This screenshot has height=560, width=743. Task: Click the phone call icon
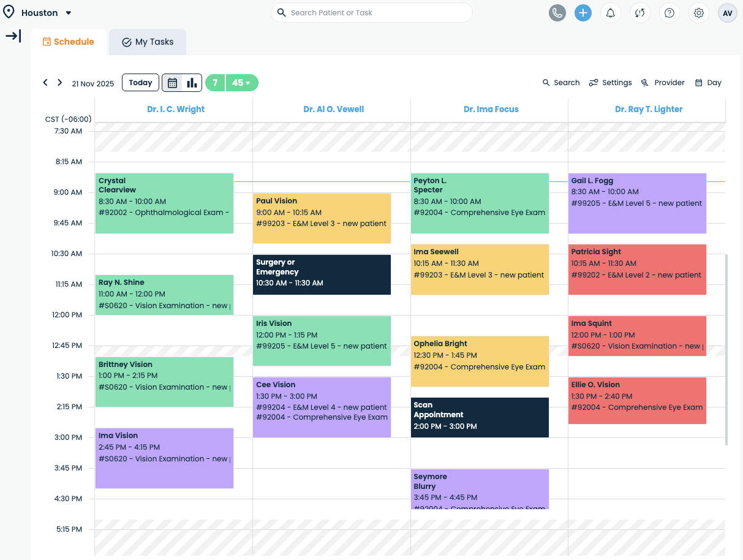tap(557, 13)
